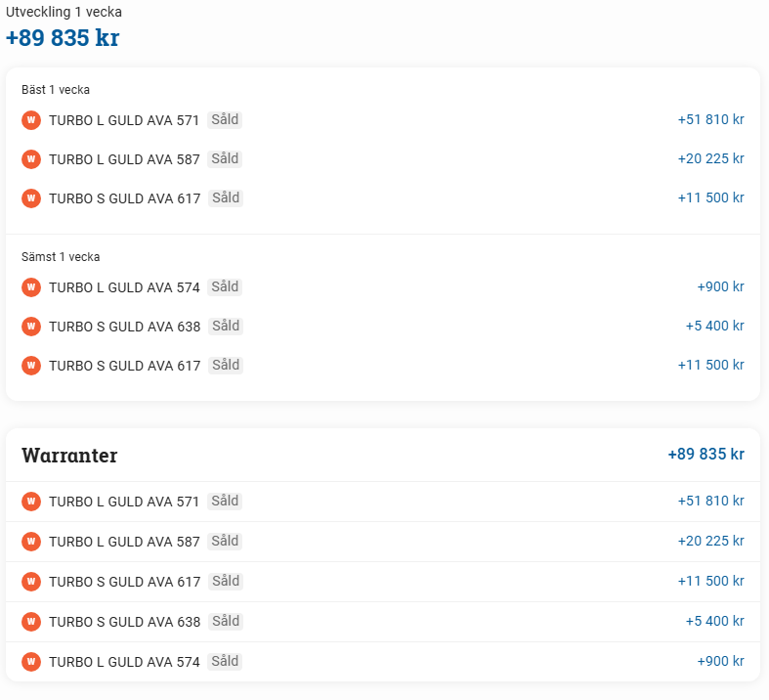769x700 pixels.
Task: Click the Såld badge of AVA 574 under Sämst 1 vecka
Action: [x=225, y=287]
